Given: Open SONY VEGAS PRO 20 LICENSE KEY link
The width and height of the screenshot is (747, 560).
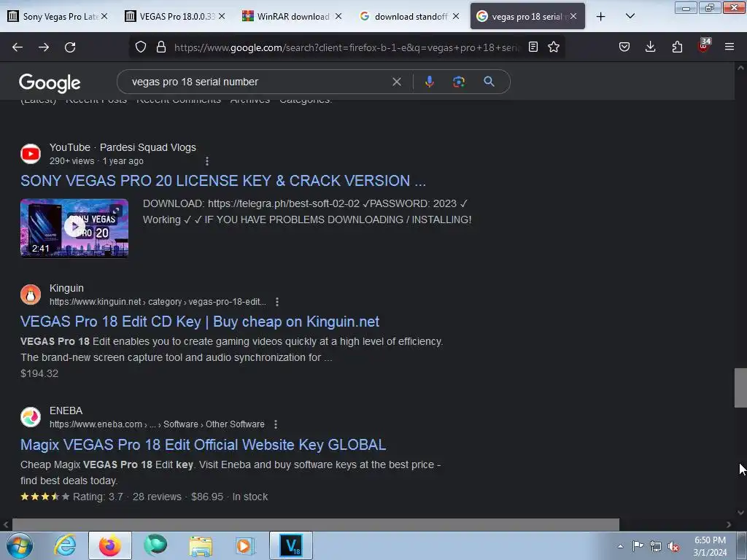Looking at the screenshot, I should 223,181.
